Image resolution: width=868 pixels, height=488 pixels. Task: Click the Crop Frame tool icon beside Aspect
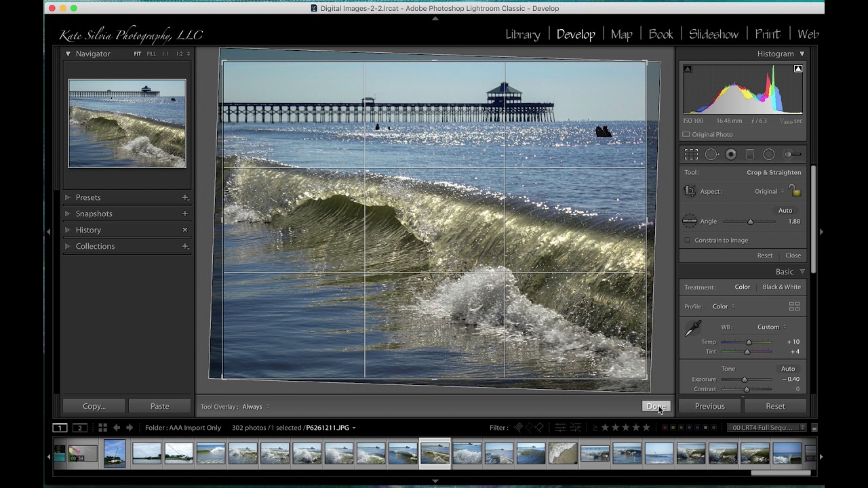690,191
